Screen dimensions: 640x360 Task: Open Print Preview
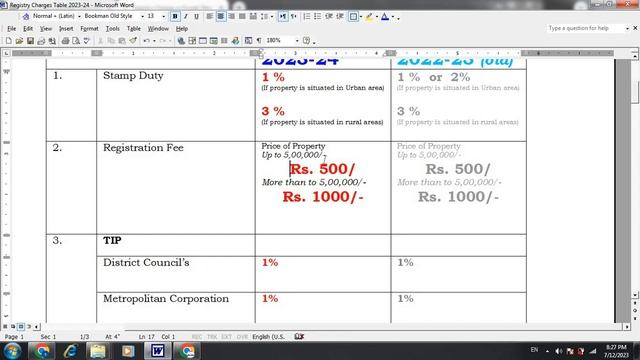click(76, 40)
